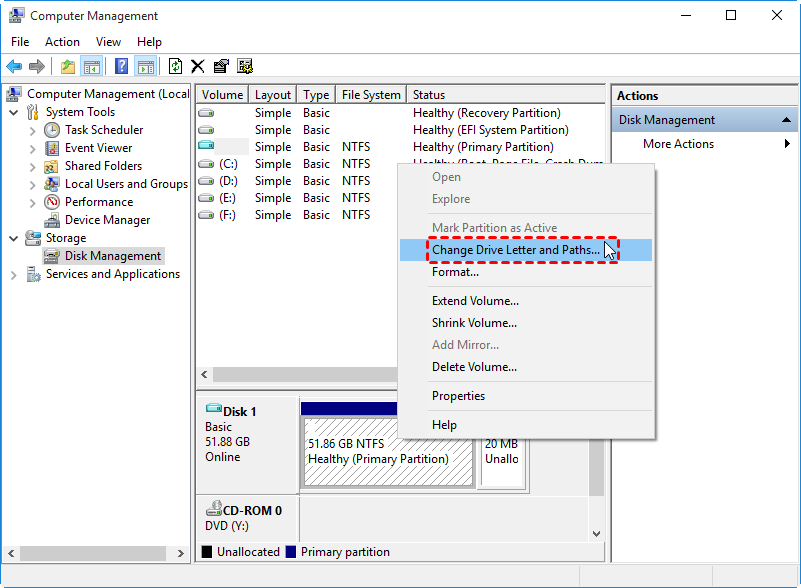Expand the Local Users and Groups node
Image resolution: width=801 pixels, height=588 pixels.
(x=32, y=184)
